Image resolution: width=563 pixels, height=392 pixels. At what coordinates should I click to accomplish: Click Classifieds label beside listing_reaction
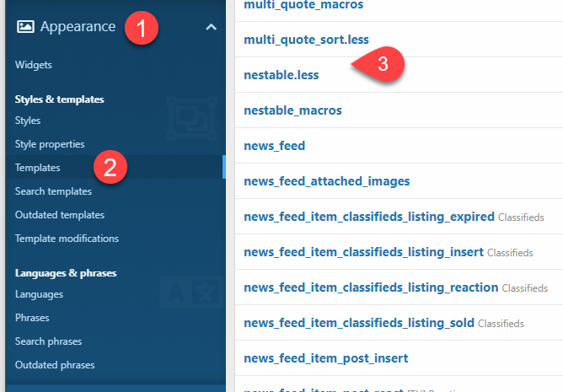525,288
